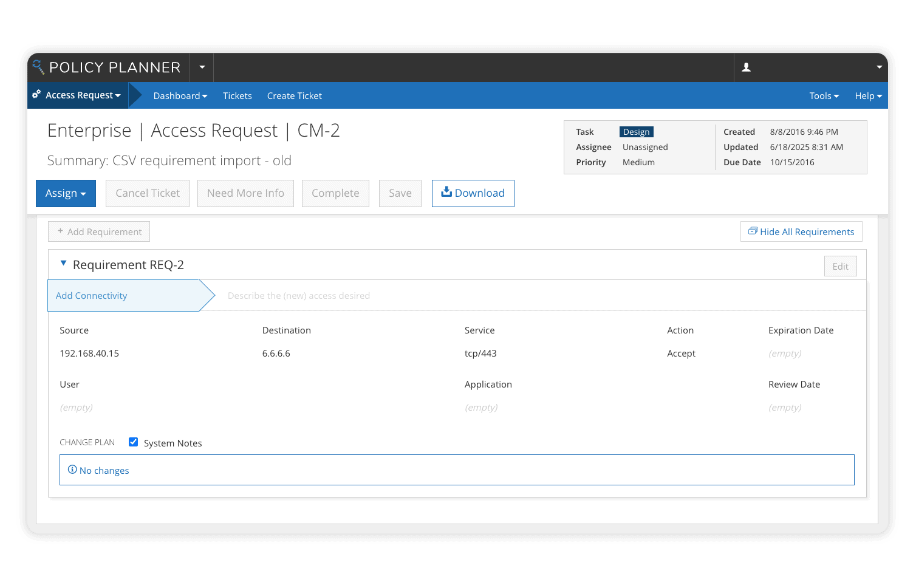Click the Need More Info button
Screen dimensions: 916x588
[245, 193]
